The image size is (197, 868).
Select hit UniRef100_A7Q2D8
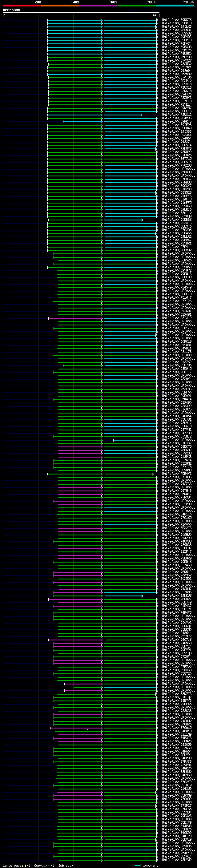tap(177, 165)
